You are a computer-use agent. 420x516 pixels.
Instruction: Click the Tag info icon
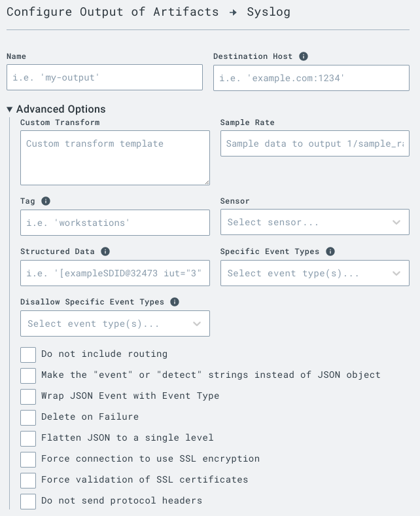point(46,201)
